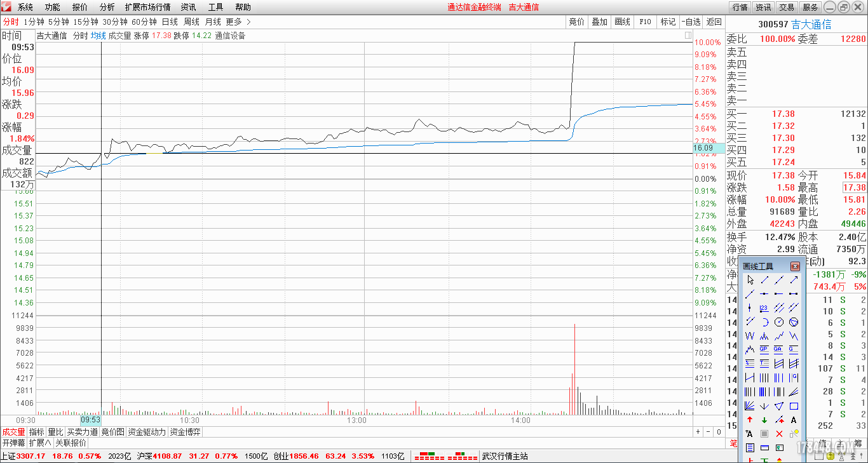Image resolution: width=868 pixels, height=463 pixels.
Task: Select the polygon-in-circle drawing tool
Action: (794, 321)
